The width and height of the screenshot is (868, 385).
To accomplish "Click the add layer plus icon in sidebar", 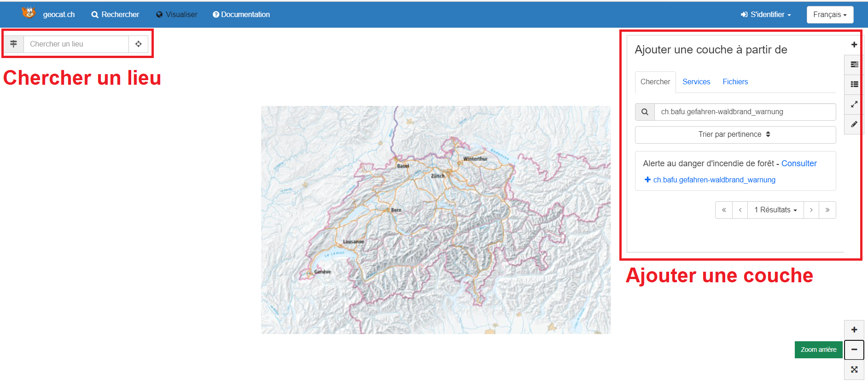I will tap(854, 45).
